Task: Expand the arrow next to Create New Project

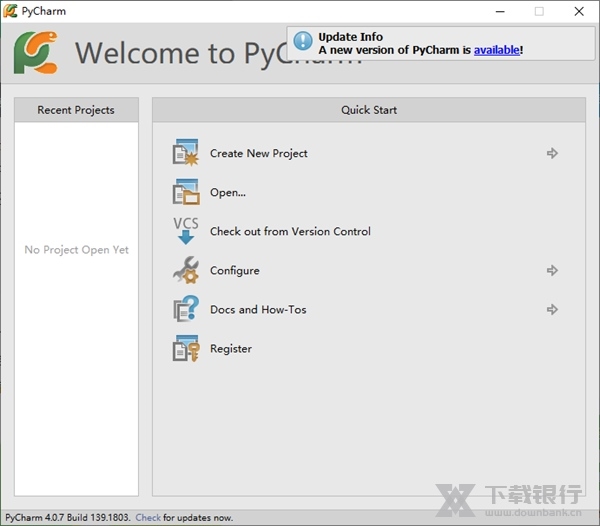Action: (552, 153)
